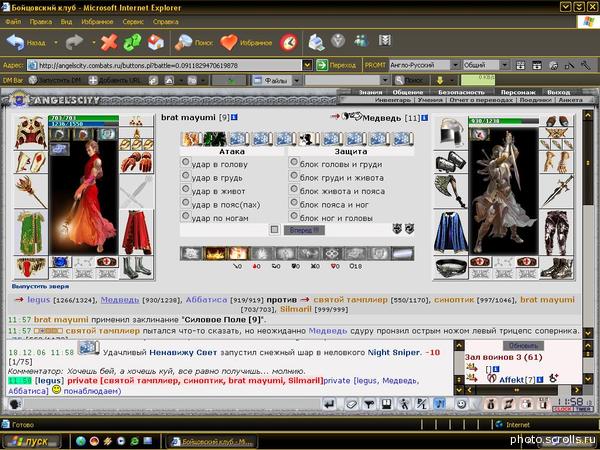This screenshot has width=600, height=450.
Task: Click the IE Forward arrow button
Action: [74, 42]
